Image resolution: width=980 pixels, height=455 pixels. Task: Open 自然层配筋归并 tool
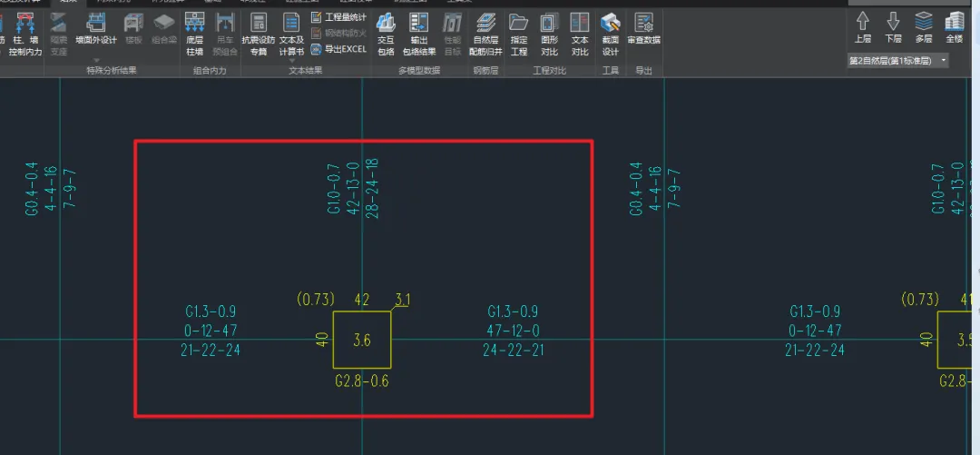(x=485, y=35)
